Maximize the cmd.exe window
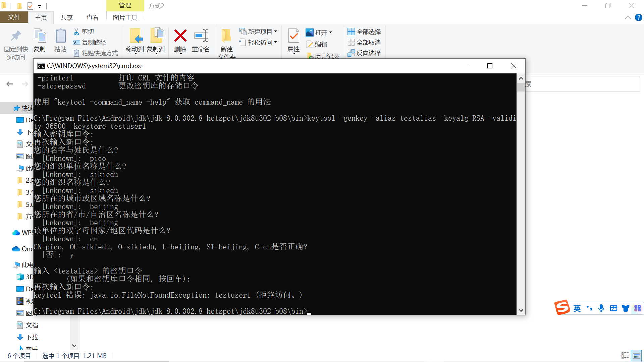644x362 pixels. (490, 66)
